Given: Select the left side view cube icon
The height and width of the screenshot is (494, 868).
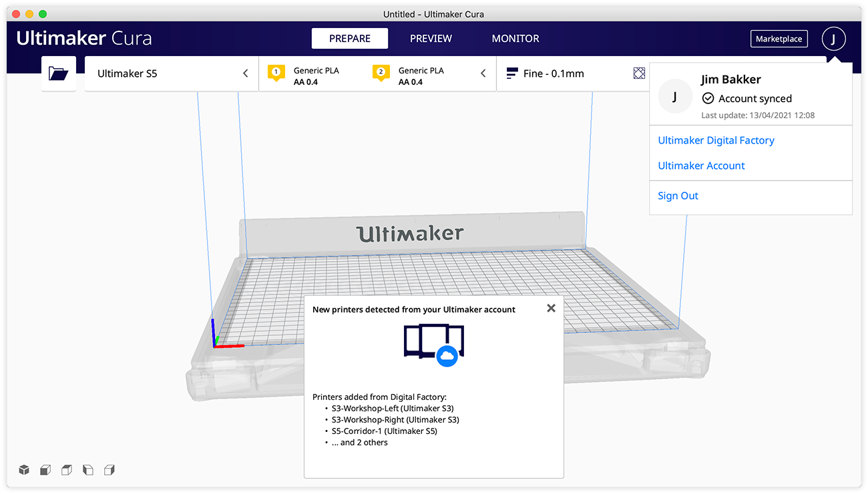Looking at the screenshot, I should pyautogui.click(x=88, y=470).
